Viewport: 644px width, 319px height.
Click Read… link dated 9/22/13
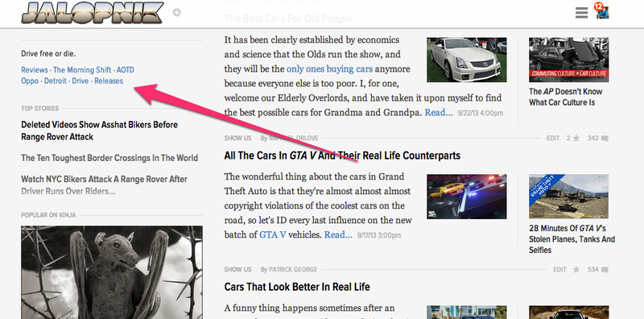pos(439,112)
